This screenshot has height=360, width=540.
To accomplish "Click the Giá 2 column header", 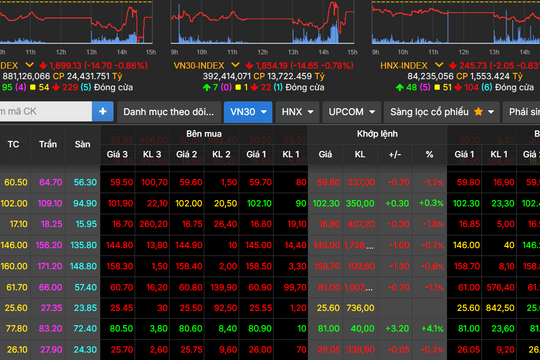I will point(187,154).
